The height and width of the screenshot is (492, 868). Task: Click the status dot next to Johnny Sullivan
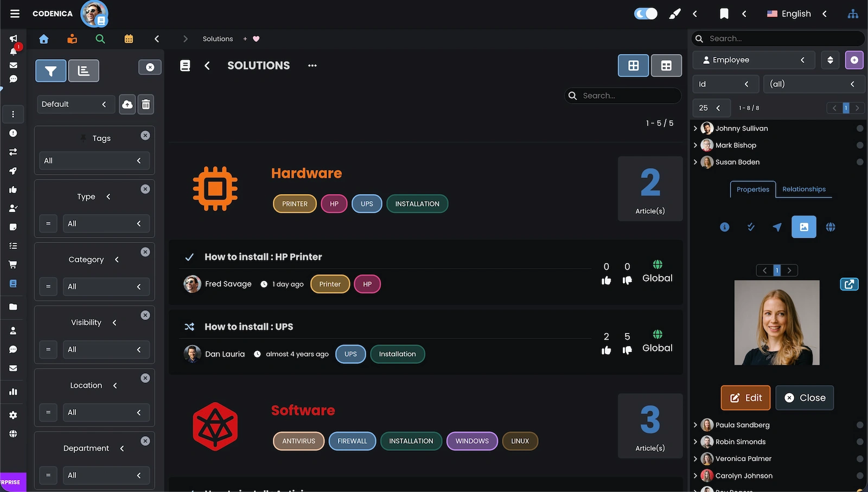point(860,129)
